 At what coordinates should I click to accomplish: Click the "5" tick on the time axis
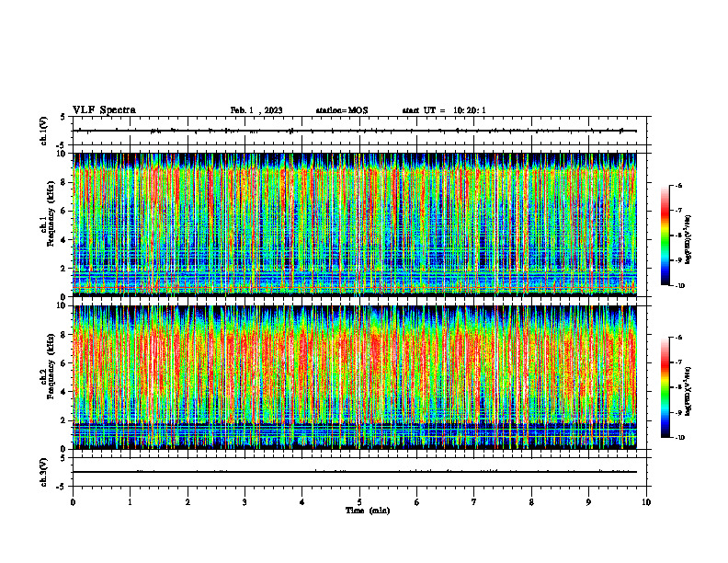pos(359,502)
